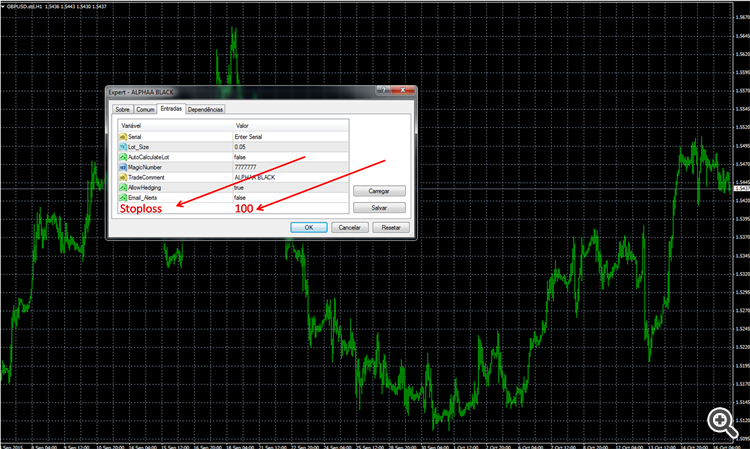
Task: Change the Email_Alerts false value
Action: click(291, 197)
